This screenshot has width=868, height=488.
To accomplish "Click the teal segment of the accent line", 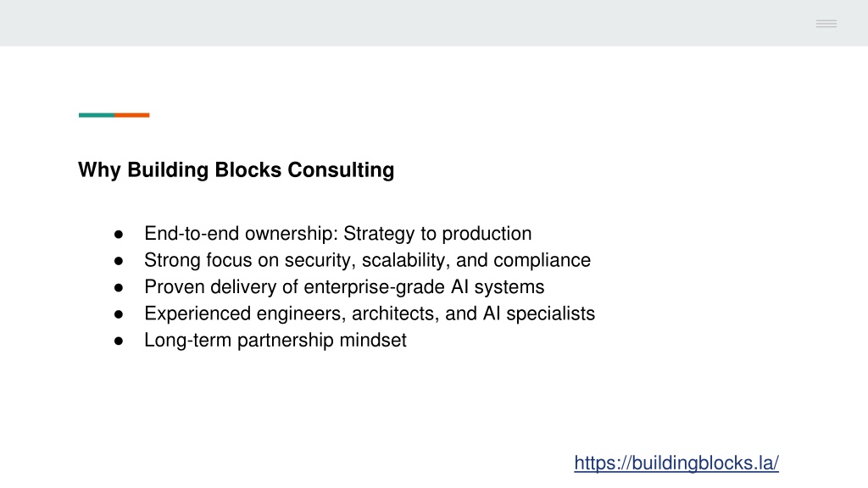I will pos(97,115).
